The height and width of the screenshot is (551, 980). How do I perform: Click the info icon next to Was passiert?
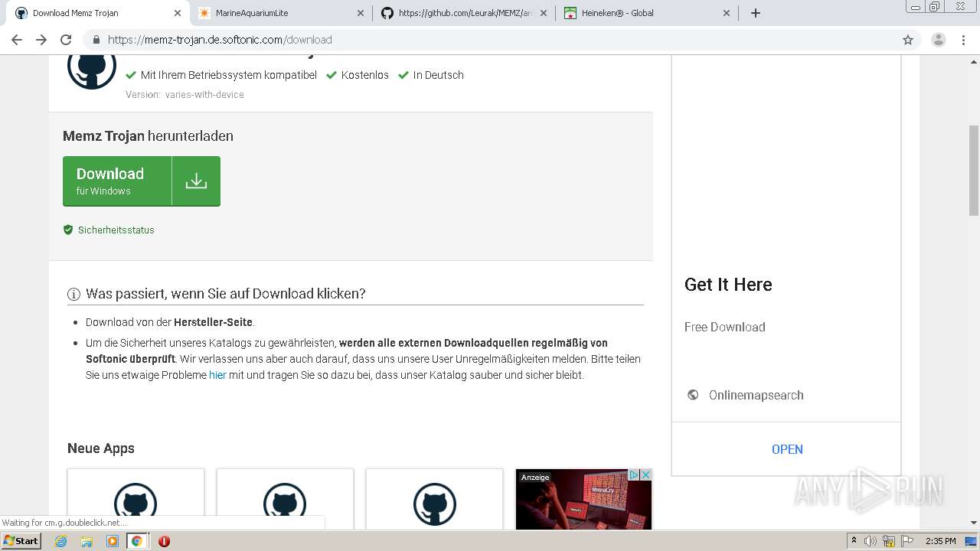click(x=73, y=294)
